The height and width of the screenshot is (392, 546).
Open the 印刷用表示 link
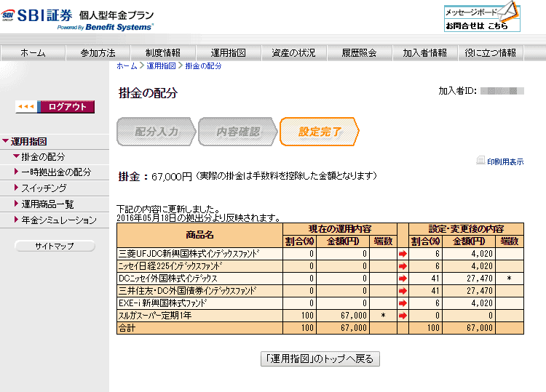[x=505, y=161]
